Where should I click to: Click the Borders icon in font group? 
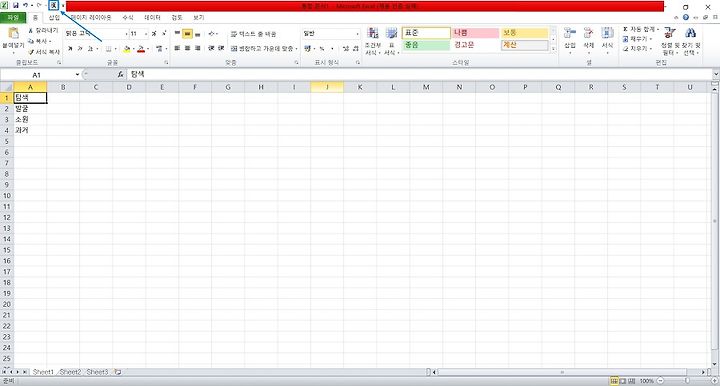pos(108,48)
